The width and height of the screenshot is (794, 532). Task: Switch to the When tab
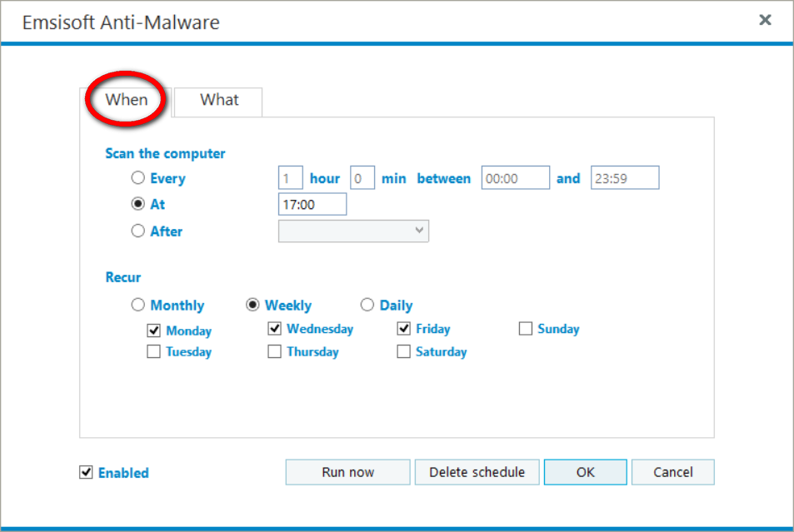(126, 100)
